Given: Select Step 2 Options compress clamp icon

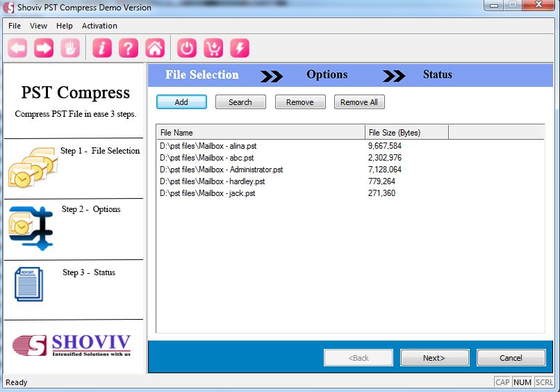Looking at the screenshot, I should [31, 228].
